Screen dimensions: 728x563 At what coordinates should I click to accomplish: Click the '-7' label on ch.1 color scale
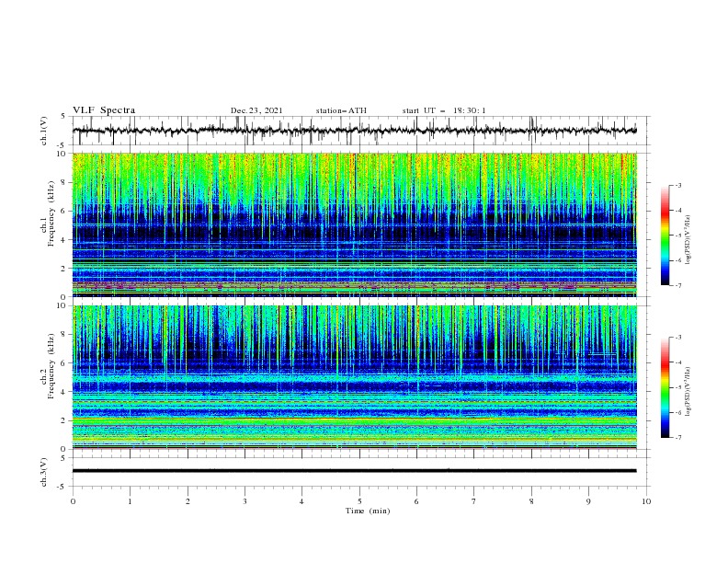pyautogui.click(x=678, y=285)
